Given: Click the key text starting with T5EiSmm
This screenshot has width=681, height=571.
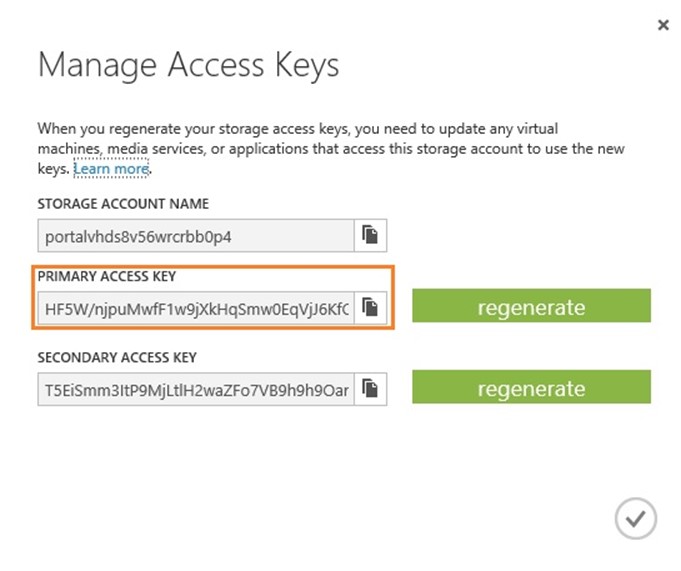Looking at the screenshot, I should [x=197, y=390].
